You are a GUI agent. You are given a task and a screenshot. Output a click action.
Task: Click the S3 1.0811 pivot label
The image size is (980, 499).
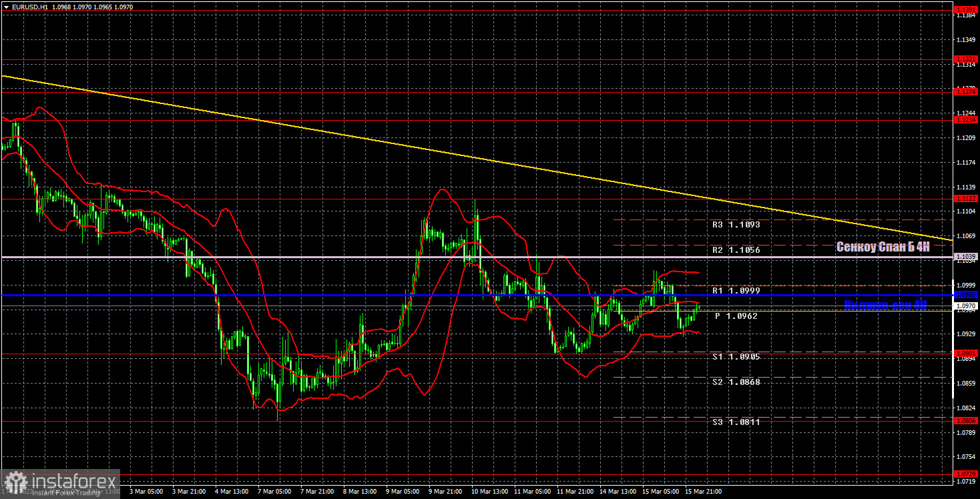pos(736,422)
